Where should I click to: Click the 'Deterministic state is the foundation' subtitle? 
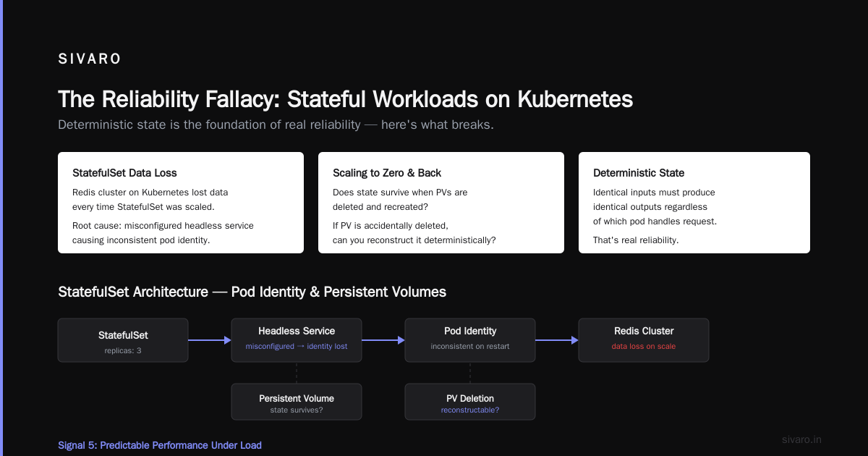276,124
